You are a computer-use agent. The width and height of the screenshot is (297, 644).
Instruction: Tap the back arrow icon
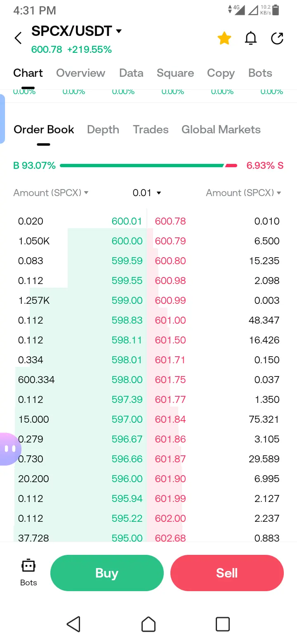coord(18,38)
